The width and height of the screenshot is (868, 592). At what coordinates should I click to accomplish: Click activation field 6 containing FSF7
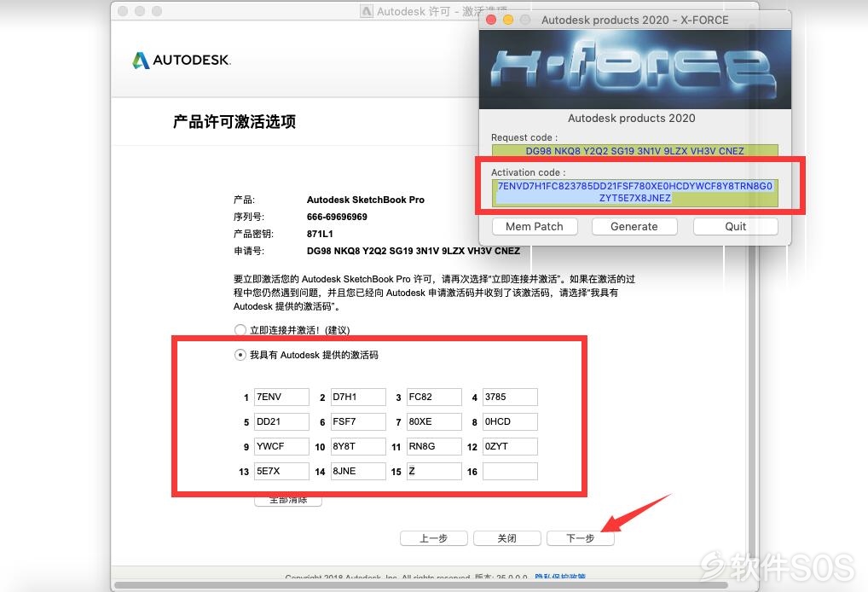[x=357, y=421]
